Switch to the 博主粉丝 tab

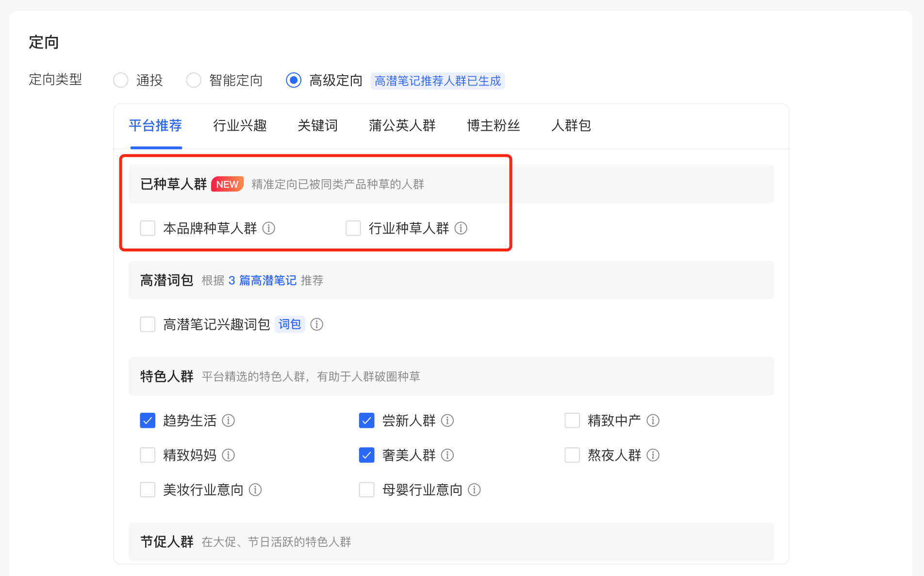[x=494, y=126]
